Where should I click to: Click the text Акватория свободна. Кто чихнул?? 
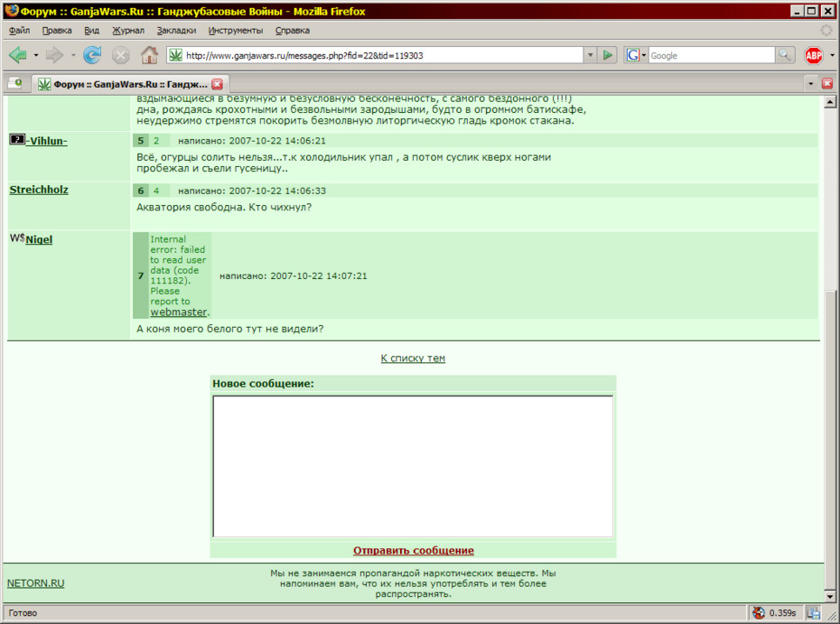(x=224, y=207)
